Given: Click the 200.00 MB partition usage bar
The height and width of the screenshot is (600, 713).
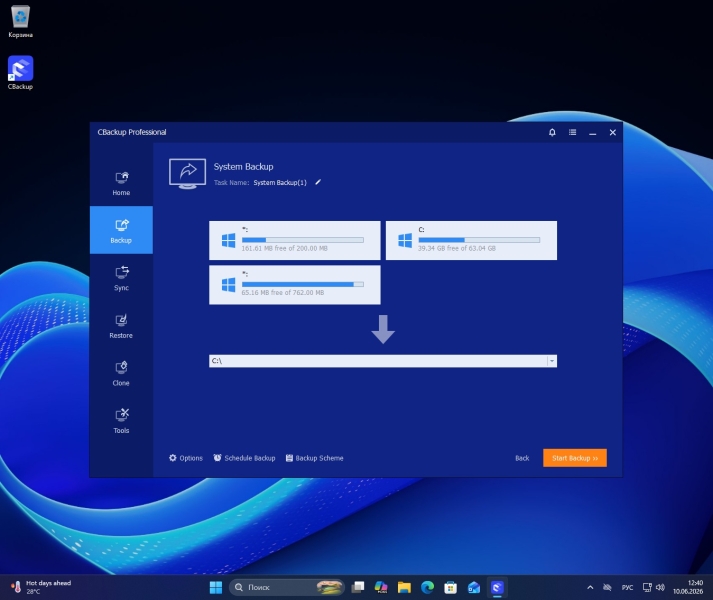Looking at the screenshot, I should [302, 240].
